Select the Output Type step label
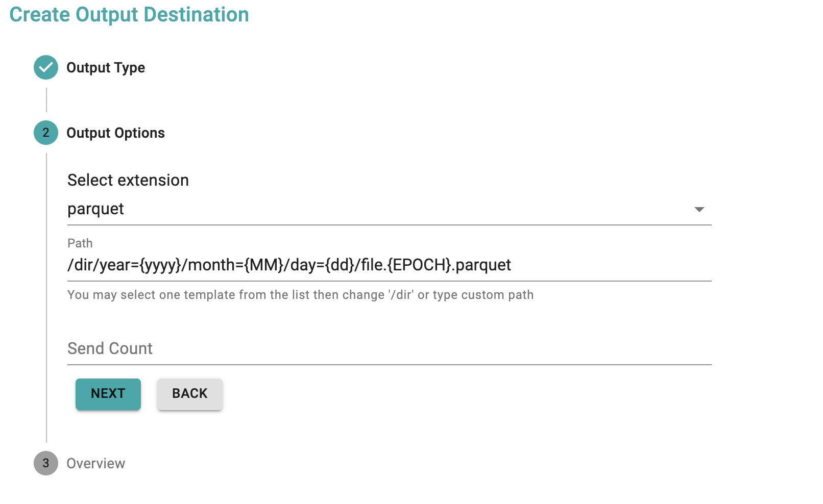 click(x=106, y=68)
